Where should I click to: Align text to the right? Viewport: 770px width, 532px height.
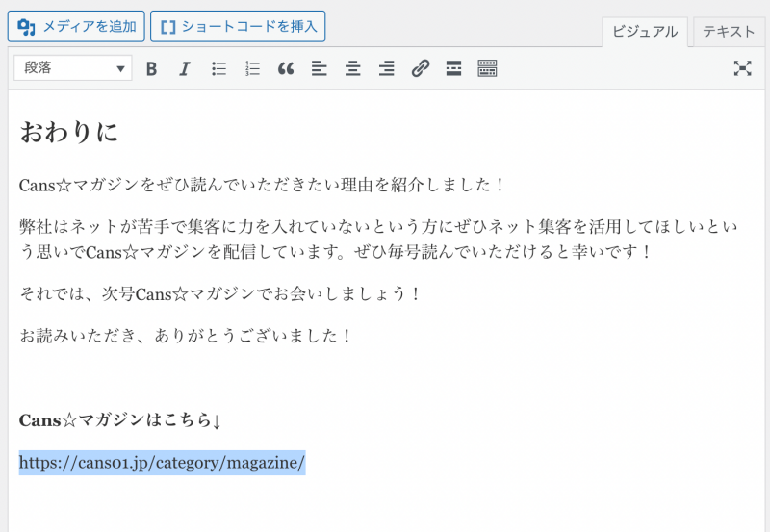pyautogui.click(x=386, y=68)
